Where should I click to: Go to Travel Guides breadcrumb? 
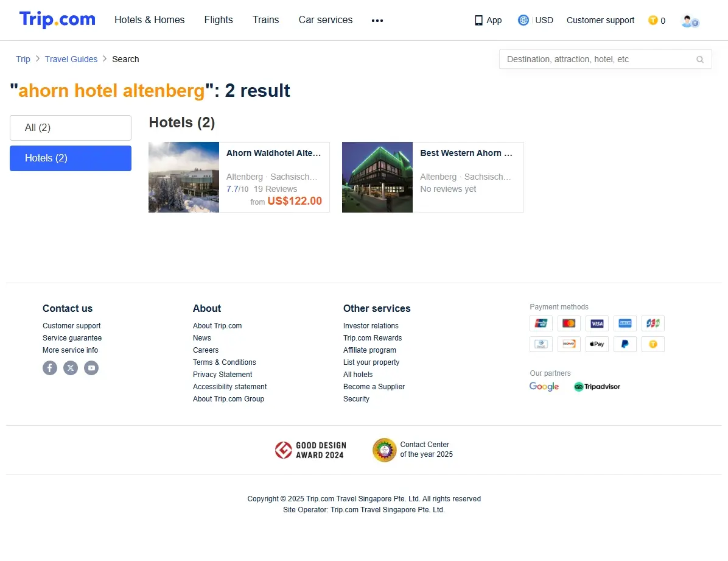(x=71, y=59)
